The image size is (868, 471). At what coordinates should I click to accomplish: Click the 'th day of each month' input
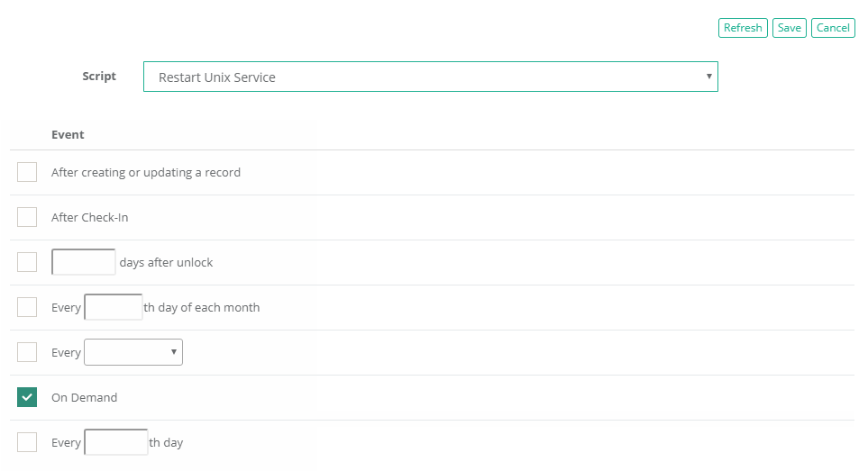point(113,307)
